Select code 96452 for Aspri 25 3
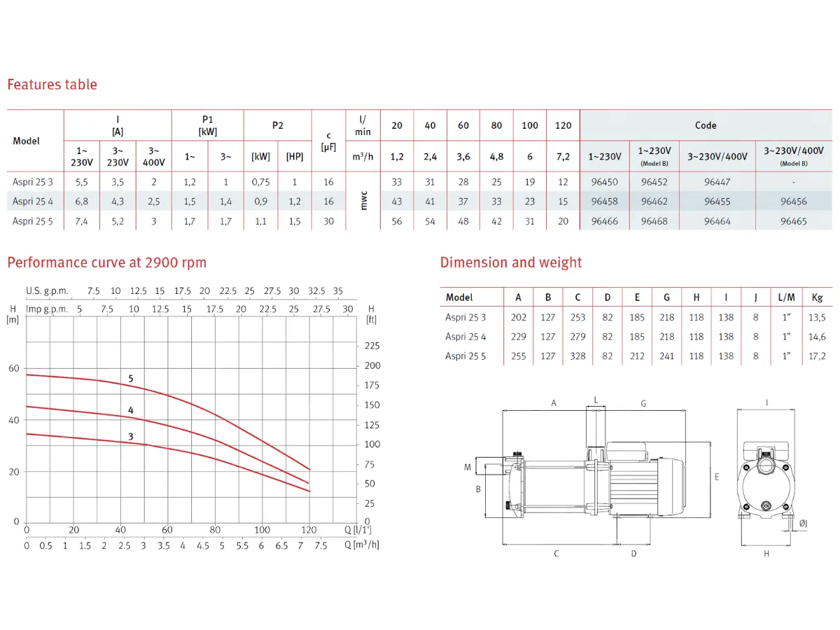The width and height of the screenshot is (840, 630). (x=654, y=182)
